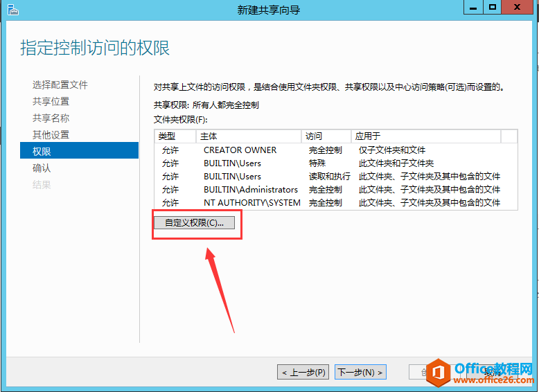539x392 pixels.
Task: Sort by the 应用于 column header
Action: [426, 136]
